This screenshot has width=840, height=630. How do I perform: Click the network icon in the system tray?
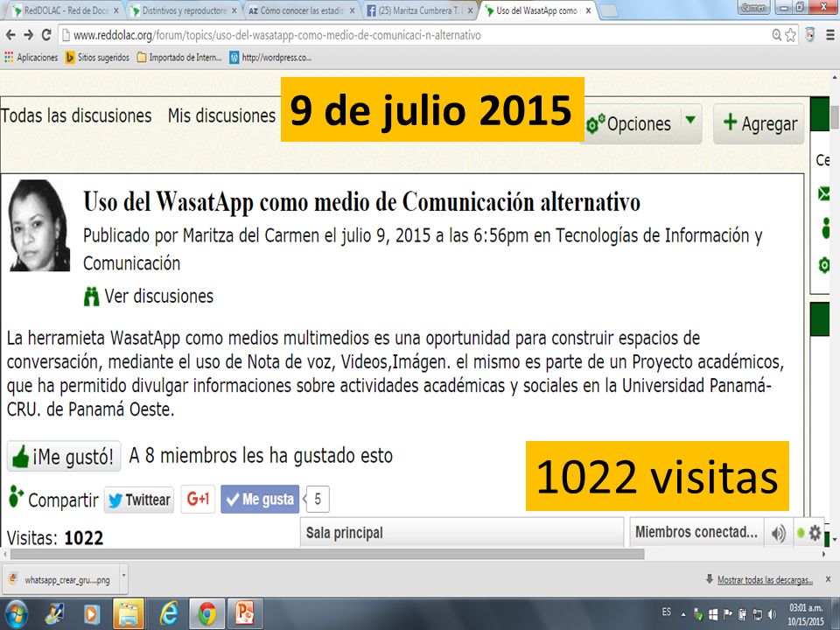(x=758, y=614)
